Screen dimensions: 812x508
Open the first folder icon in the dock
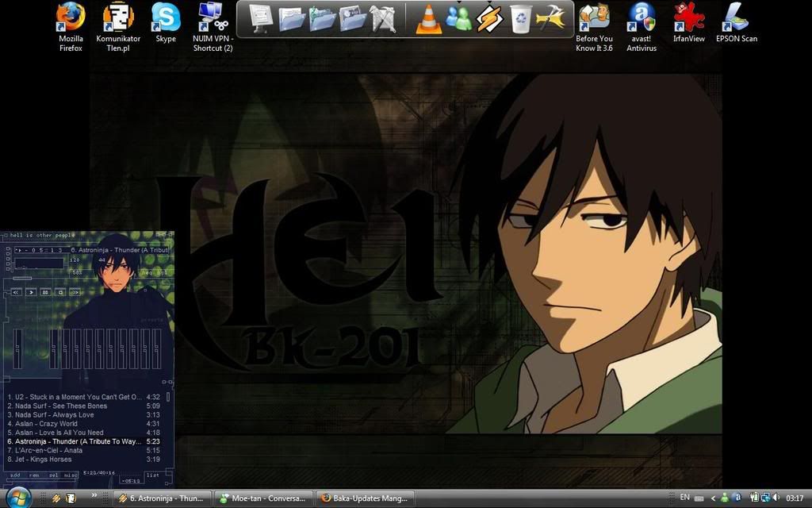click(x=292, y=19)
